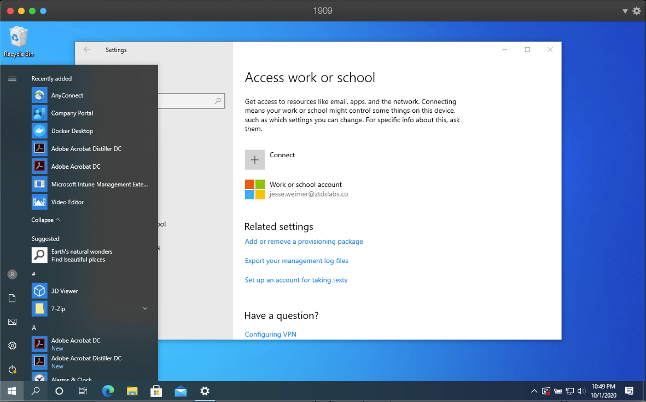Show hidden tray icons chevron

534,391
